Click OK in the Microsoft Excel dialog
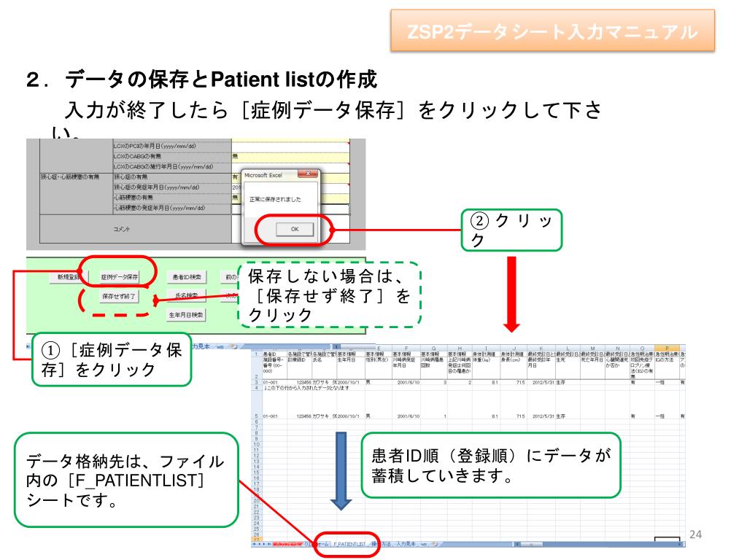Image resolution: width=747 pixels, height=560 pixels. point(295,229)
